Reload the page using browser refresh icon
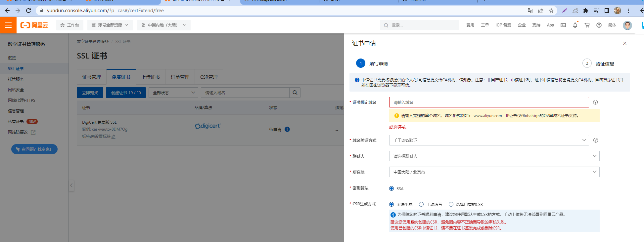 pos(28,11)
